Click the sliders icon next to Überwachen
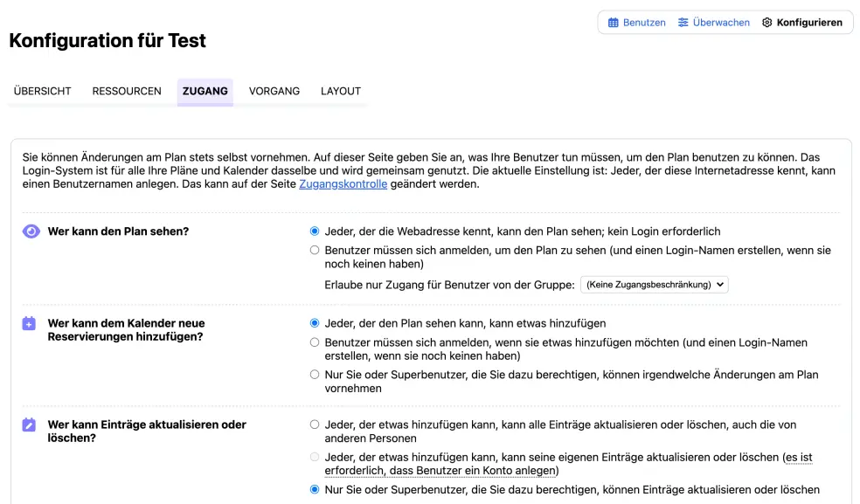 [x=683, y=22]
